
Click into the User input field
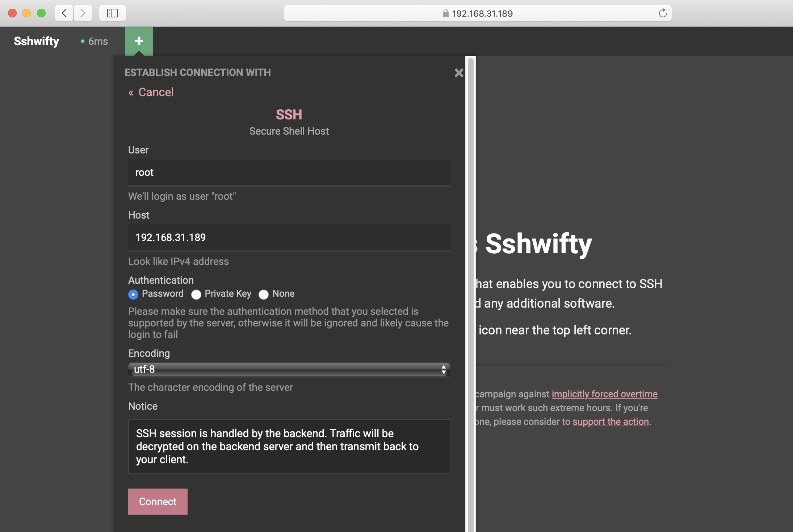click(x=289, y=173)
